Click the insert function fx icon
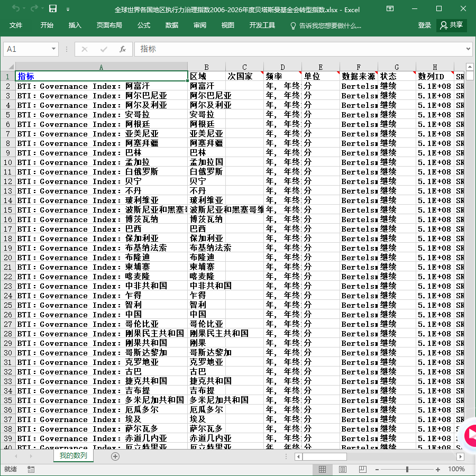 point(122,49)
